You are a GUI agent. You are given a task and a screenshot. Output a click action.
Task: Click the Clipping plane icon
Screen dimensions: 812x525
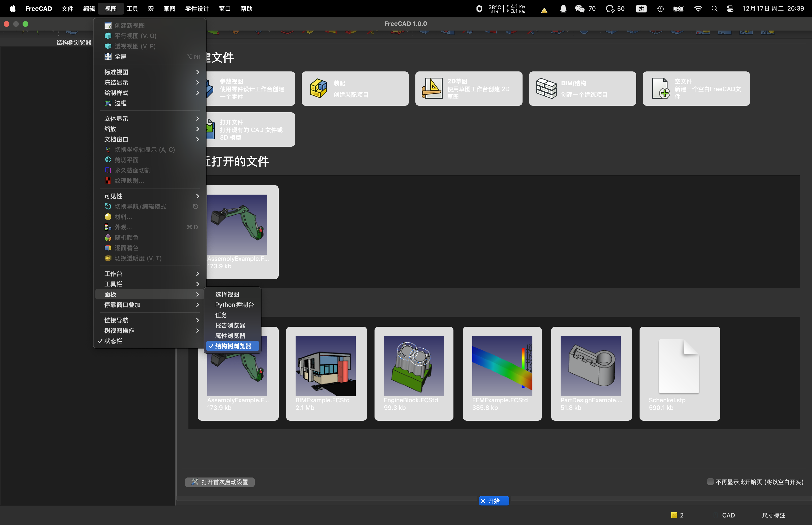[x=108, y=160]
